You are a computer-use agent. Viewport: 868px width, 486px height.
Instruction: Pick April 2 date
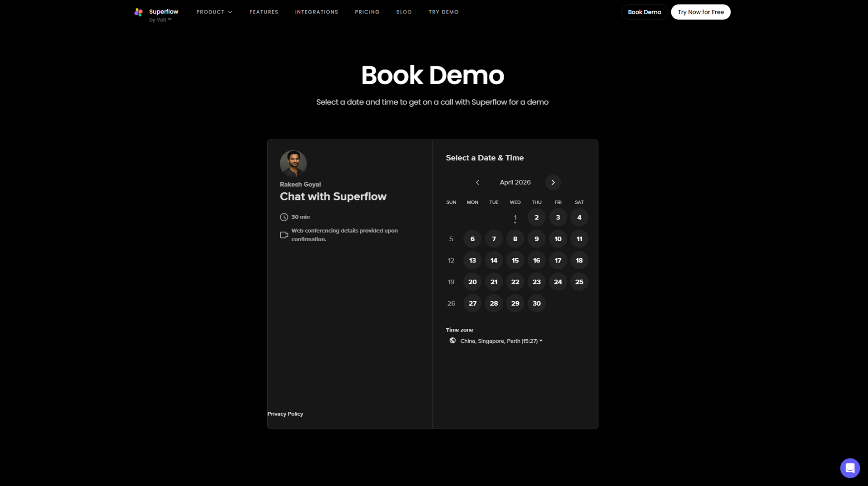(536, 218)
